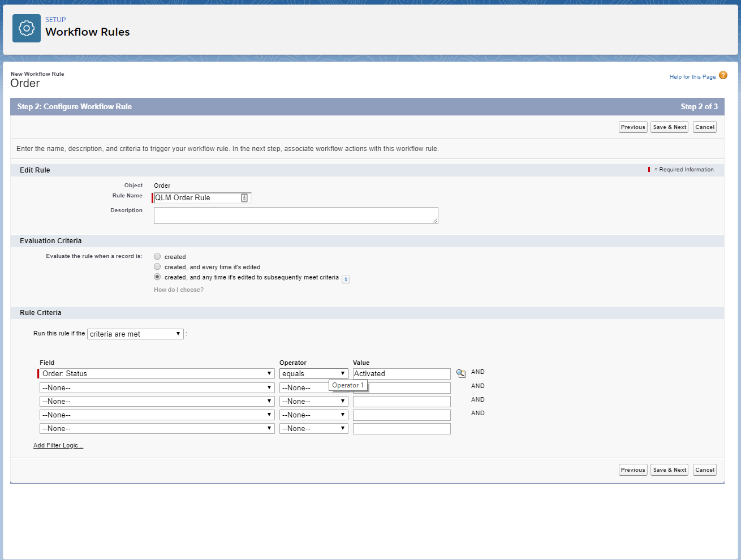Screen dimensions: 741x560
Task: Click the SETUP breadcrumb link
Action: point(55,19)
